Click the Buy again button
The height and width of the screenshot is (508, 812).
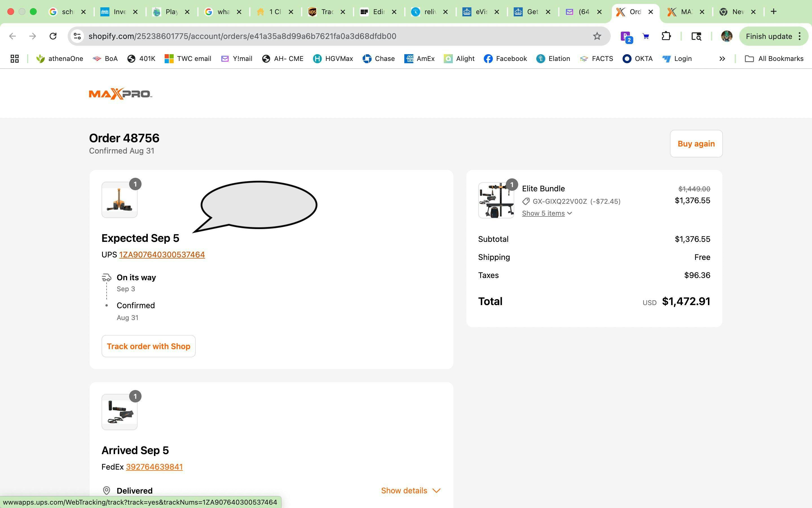click(696, 143)
